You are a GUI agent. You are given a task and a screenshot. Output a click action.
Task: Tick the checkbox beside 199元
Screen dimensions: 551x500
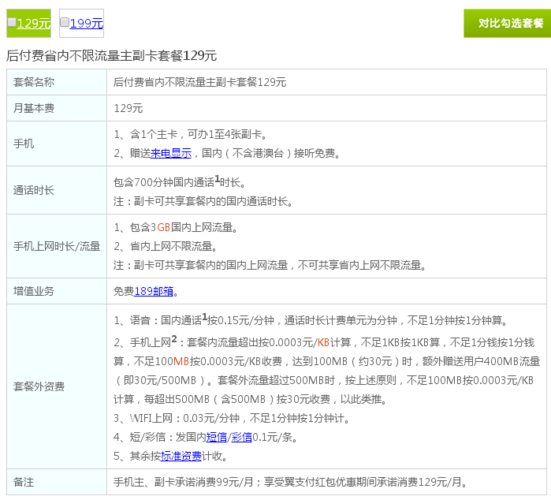pyautogui.click(x=64, y=22)
